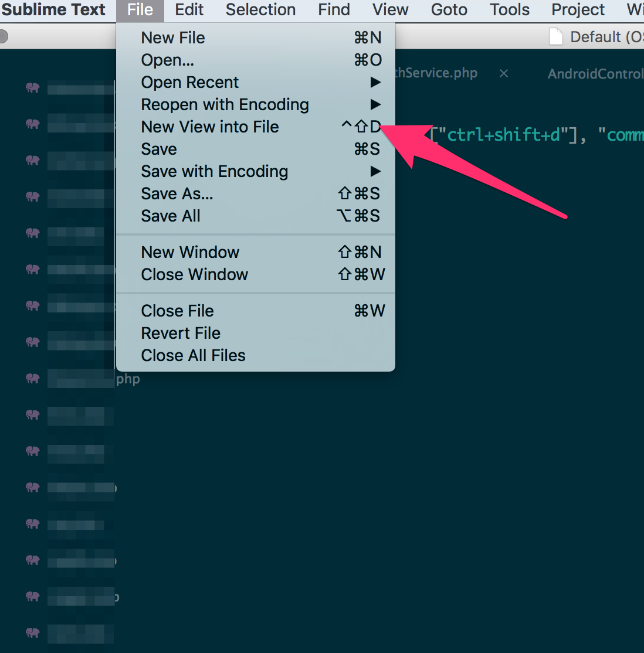
Task: Choose New Window
Action: (256, 253)
